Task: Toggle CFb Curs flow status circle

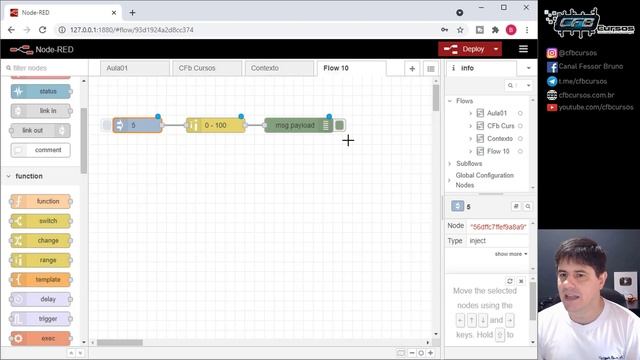Action: tap(520, 126)
